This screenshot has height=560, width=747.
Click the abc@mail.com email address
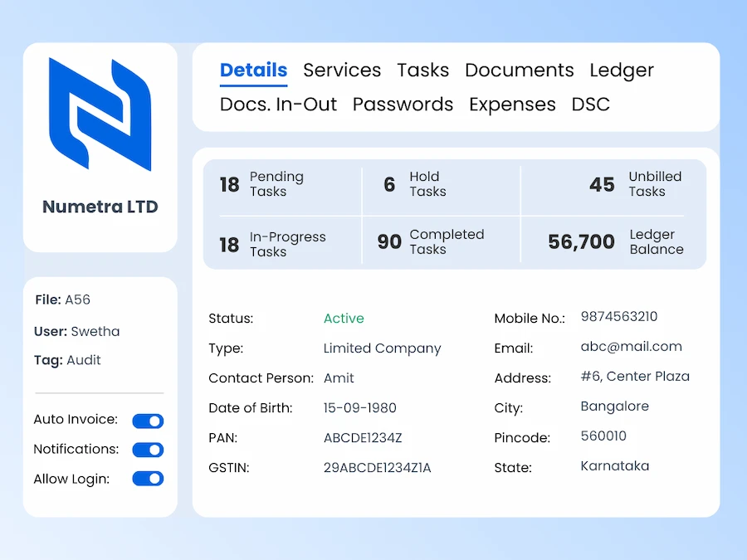[631, 347]
